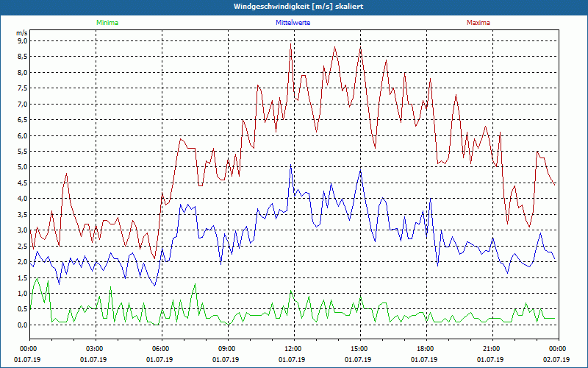Click the 7,5 y-axis value

(x=22, y=88)
